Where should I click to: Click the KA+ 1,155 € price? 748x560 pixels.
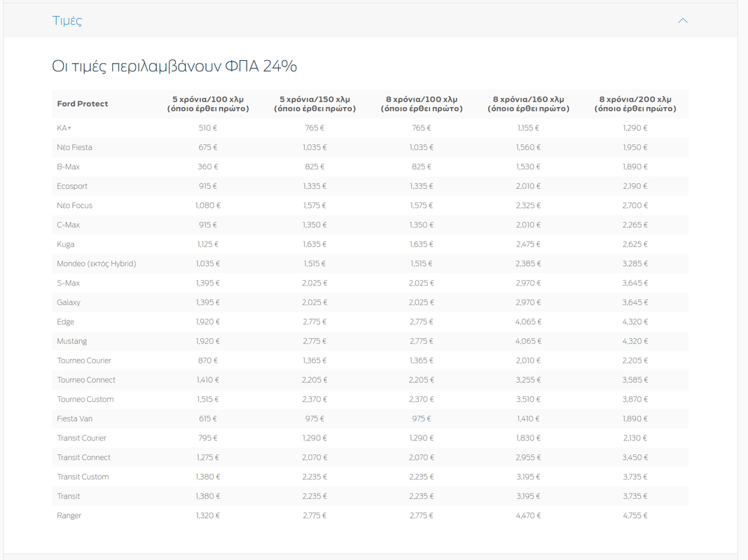click(x=529, y=128)
